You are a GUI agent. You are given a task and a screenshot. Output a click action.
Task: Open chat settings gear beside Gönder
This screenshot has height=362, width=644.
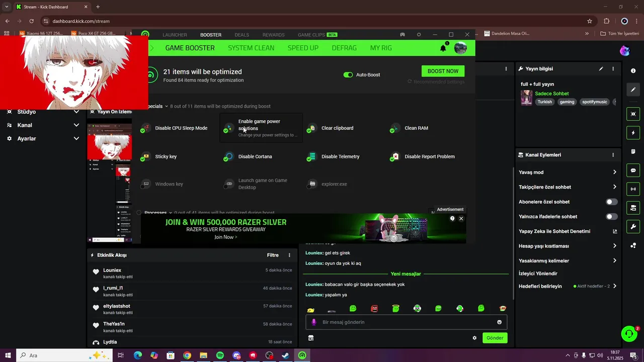click(x=474, y=338)
